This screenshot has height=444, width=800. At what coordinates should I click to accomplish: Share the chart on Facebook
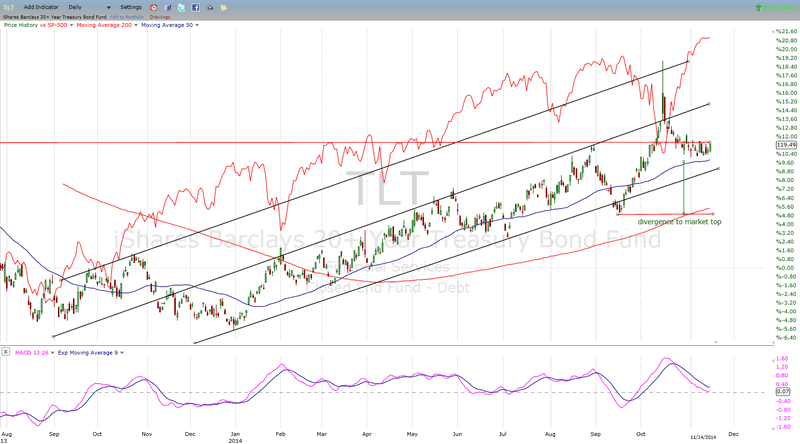click(195, 8)
